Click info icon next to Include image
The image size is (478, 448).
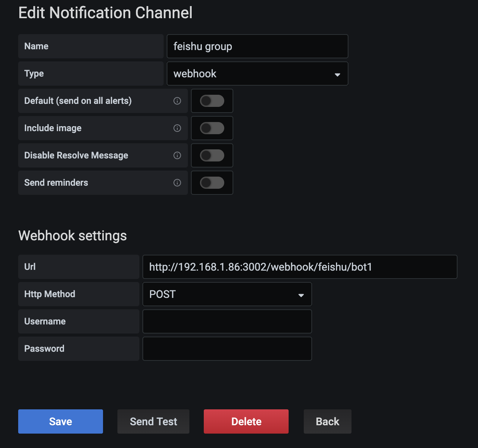[177, 128]
